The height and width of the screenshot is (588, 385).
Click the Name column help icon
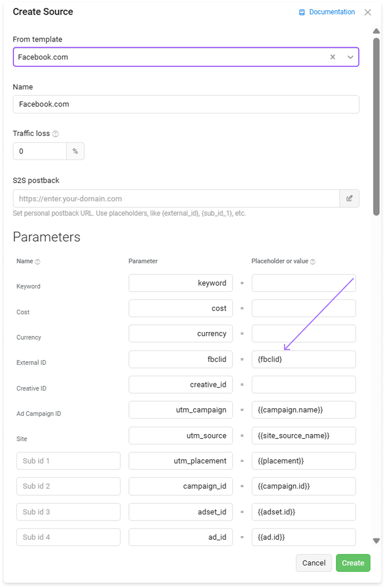click(x=37, y=262)
